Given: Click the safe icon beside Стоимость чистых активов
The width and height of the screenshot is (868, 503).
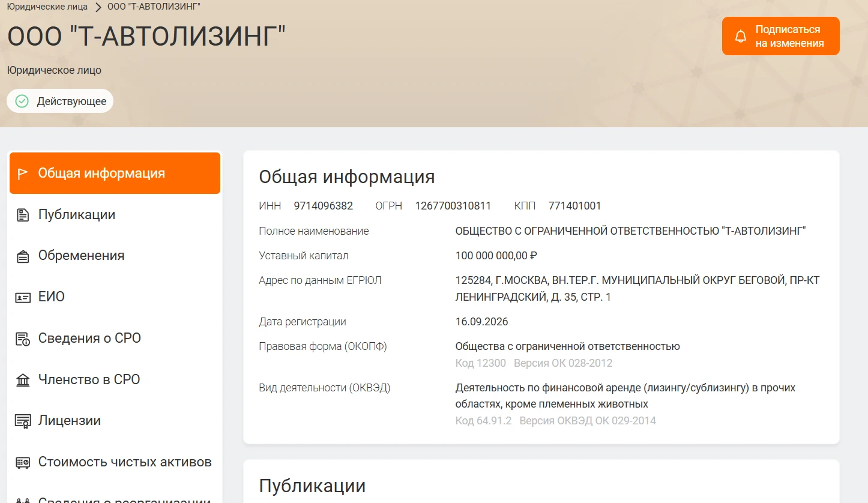Looking at the screenshot, I should click(22, 463).
